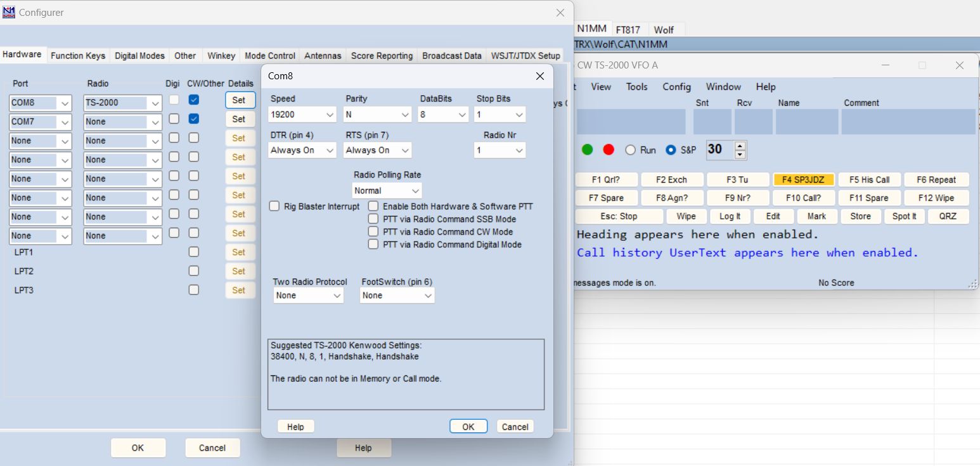
Task: Check PTT via Radio Command CW Mode
Action: tap(373, 231)
